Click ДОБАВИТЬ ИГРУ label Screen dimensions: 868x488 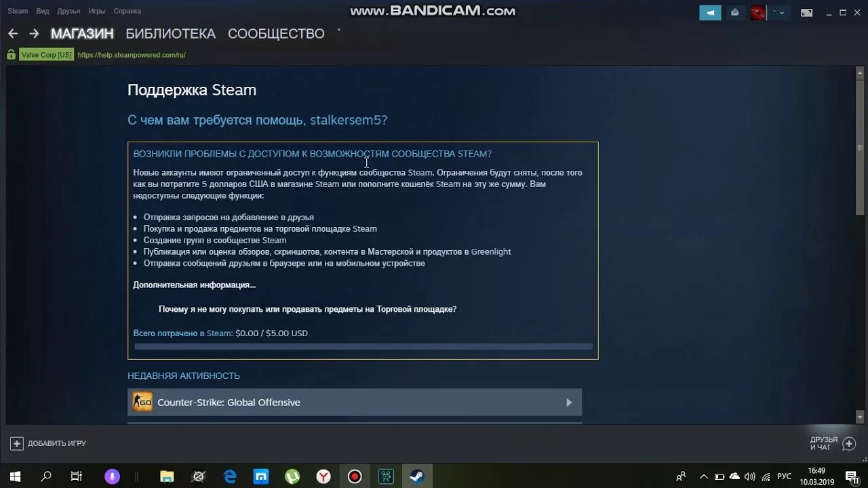(57, 443)
